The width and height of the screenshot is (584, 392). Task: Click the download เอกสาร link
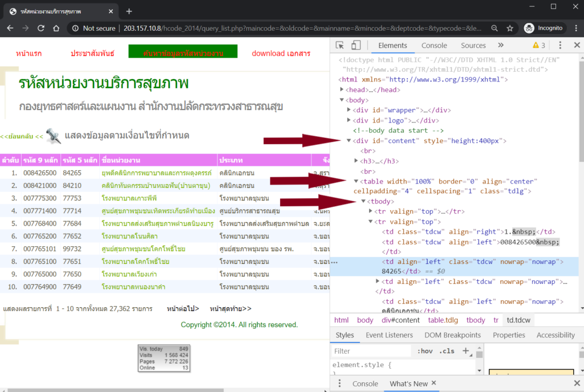pos(281,54)
